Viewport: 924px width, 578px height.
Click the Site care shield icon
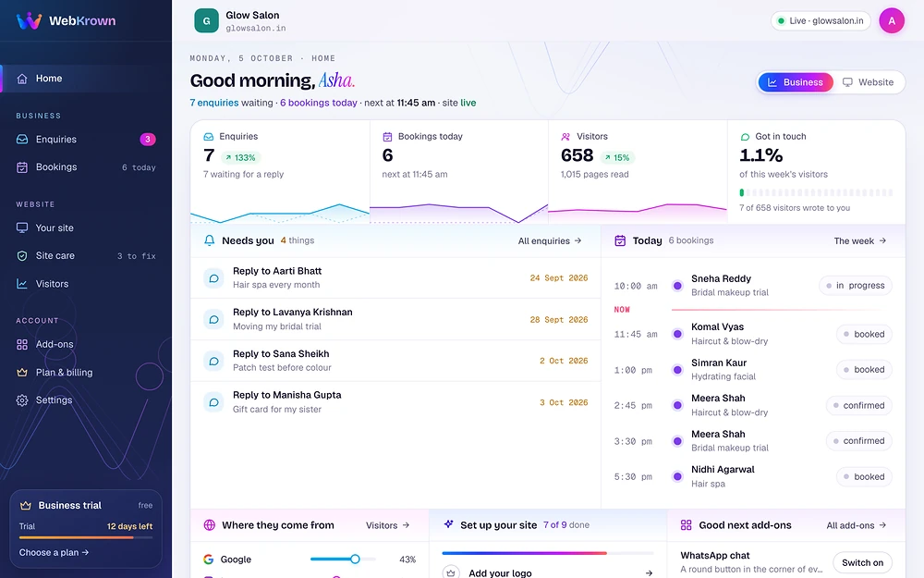pyautogui.click(x=22, y=256)
